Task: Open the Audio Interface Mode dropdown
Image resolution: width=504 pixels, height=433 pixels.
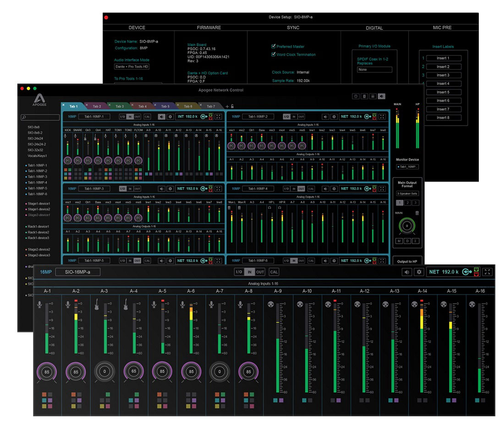Action: point(131,67)
